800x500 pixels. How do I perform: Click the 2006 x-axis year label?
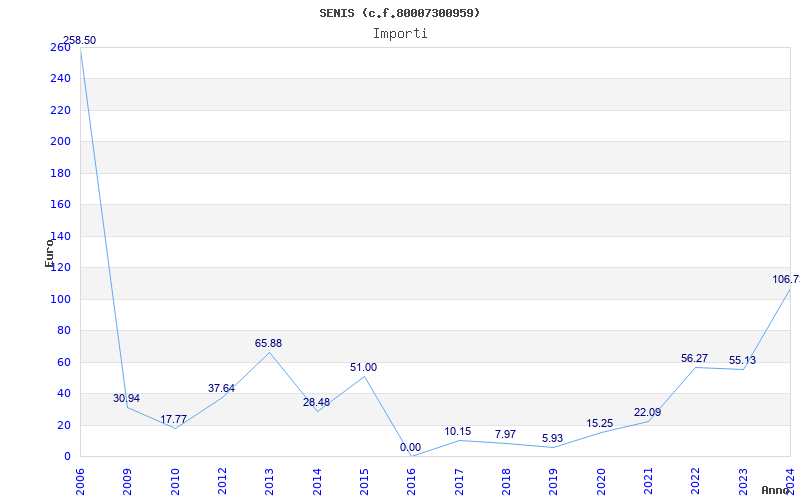pos(80,482)
